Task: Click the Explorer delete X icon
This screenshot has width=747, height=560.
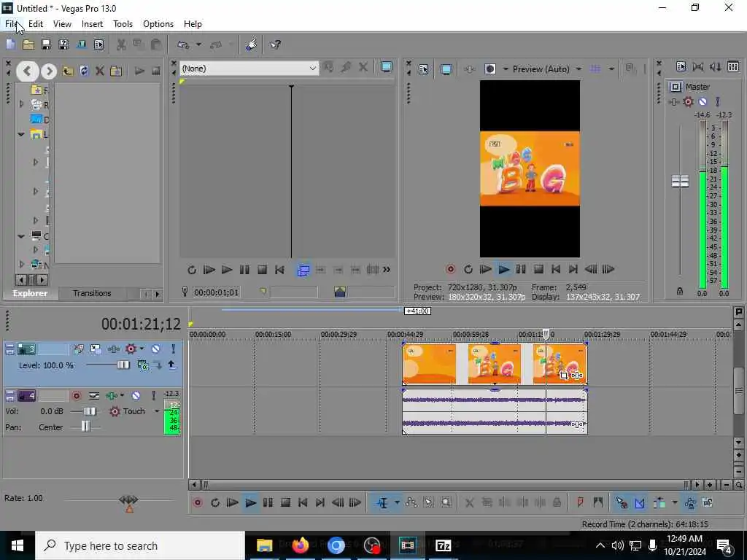Action: (99, 71)
